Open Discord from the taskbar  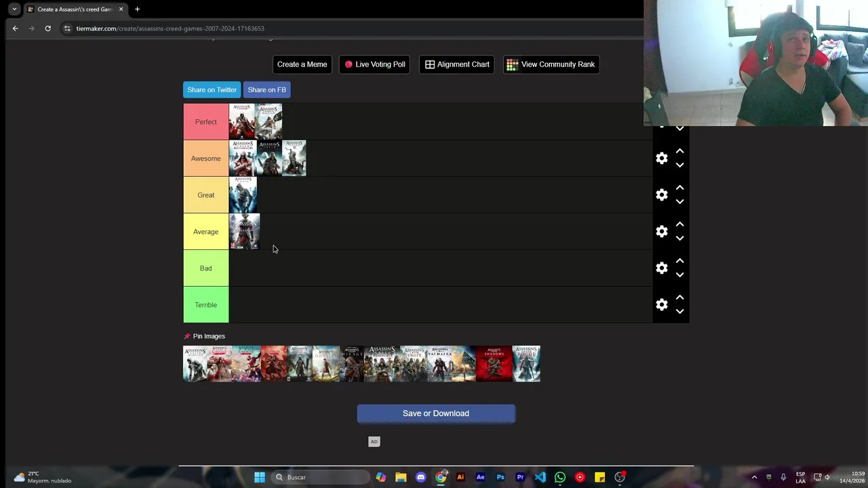coord(420,477)
